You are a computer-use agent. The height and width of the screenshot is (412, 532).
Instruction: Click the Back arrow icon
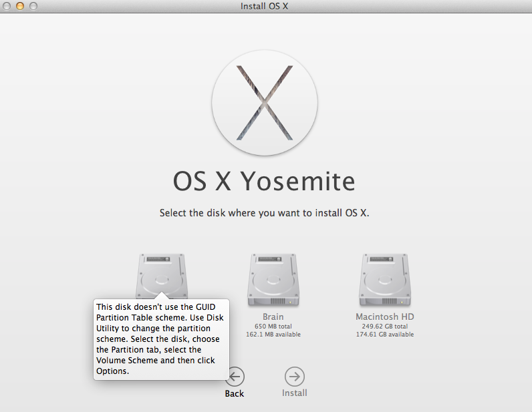coord(235,377)
